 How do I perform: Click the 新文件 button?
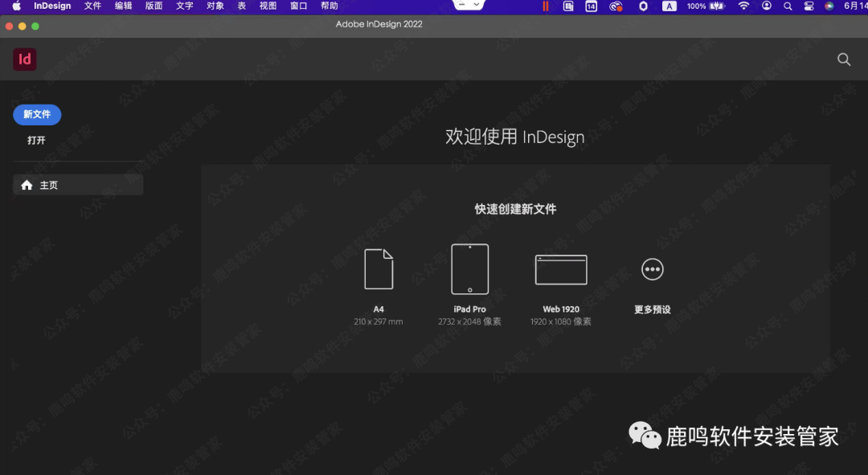pos(36,114)
